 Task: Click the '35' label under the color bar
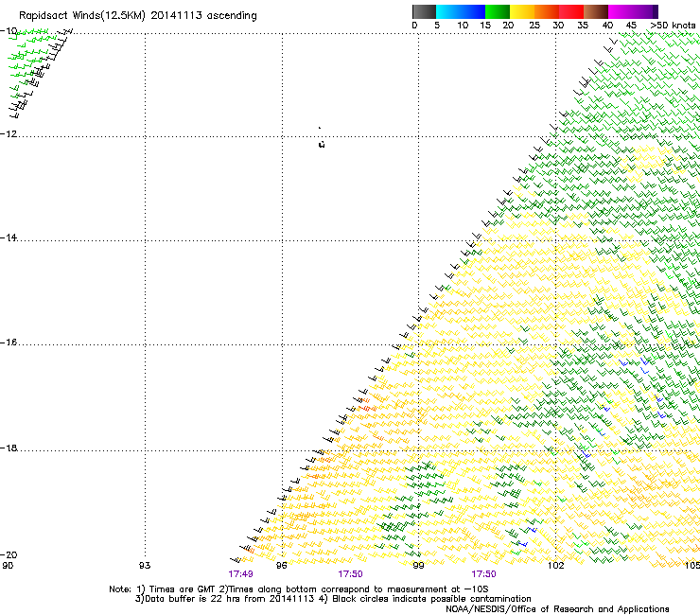pos(583,26)
